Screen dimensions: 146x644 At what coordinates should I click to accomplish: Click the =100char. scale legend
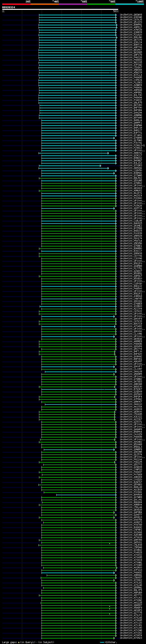click(x=108, y=642)
